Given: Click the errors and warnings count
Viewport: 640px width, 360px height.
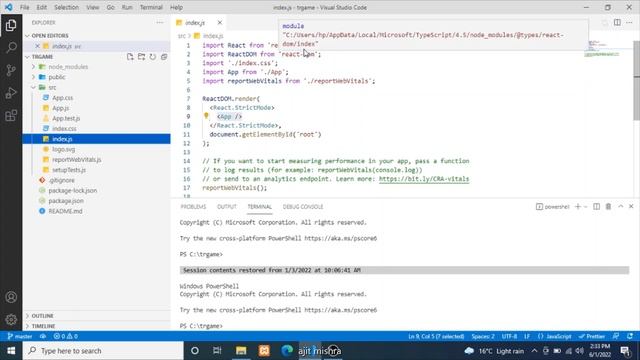Looking at the screenshot, I should (65, 336).
